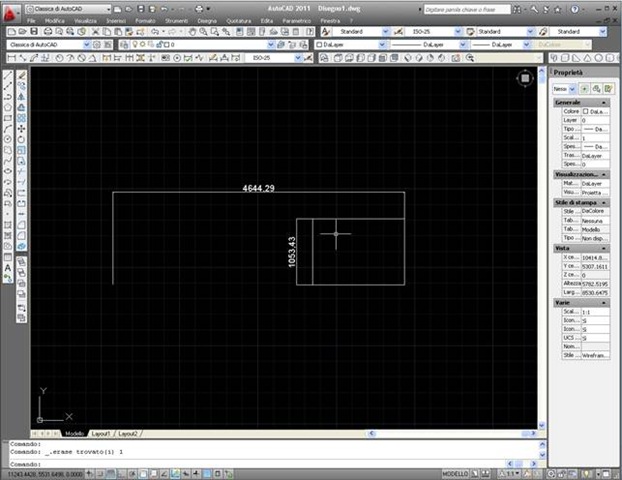The height and width of the screenshot is (480, 622).
Task: Open the File menu
Action: click(x=31, y=21)
